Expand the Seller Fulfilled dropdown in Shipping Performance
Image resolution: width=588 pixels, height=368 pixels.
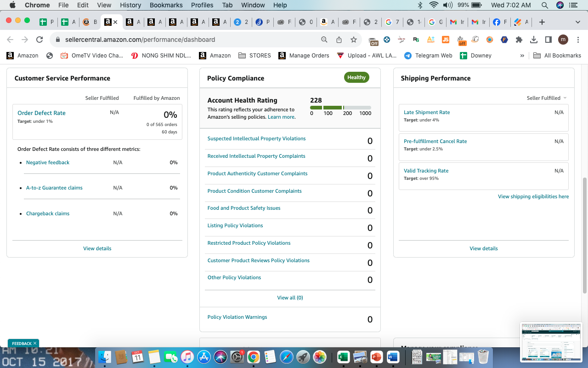pyautogui.click(x=547, y=98)
